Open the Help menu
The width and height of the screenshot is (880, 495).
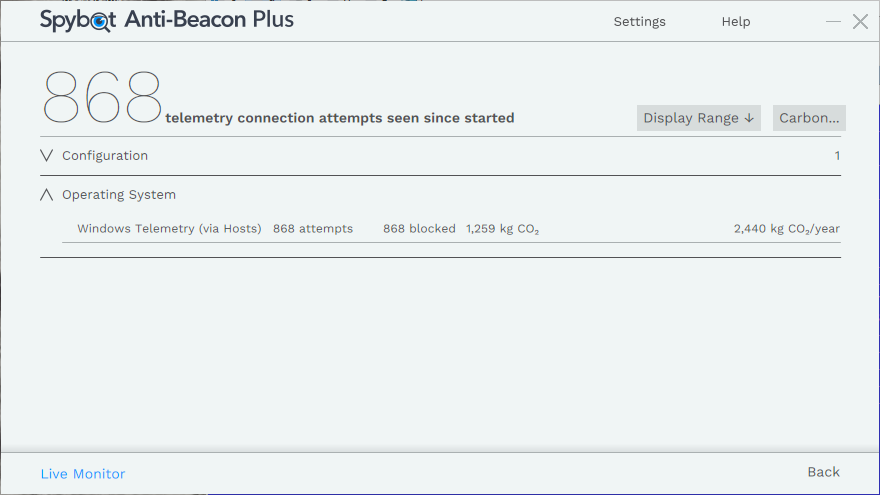(735, 21)
